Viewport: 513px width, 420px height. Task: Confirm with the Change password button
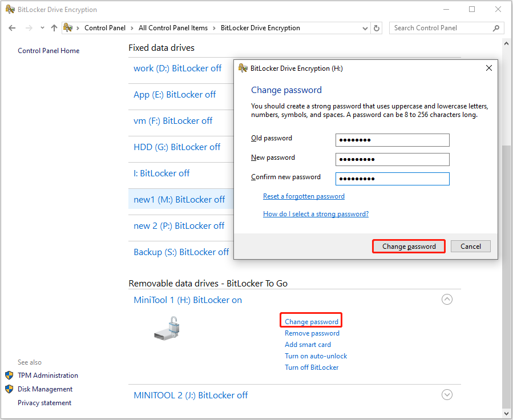click(x=409, y=246)
